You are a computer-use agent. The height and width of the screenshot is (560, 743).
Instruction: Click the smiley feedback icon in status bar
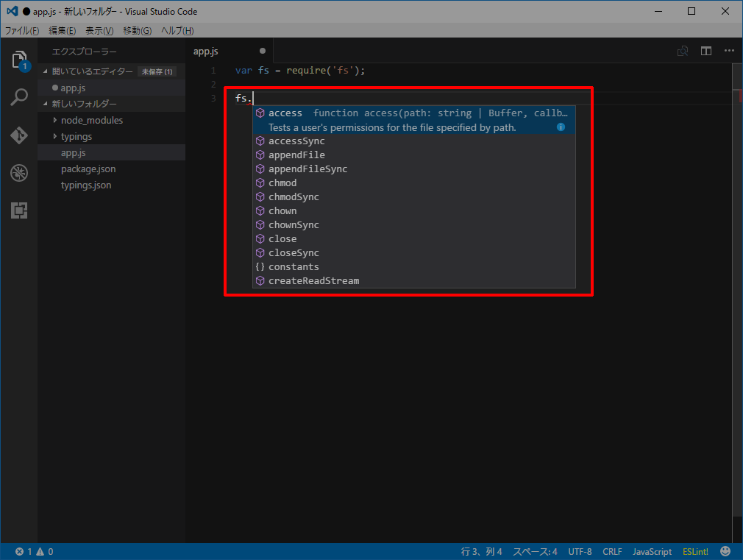pos(725,550)
